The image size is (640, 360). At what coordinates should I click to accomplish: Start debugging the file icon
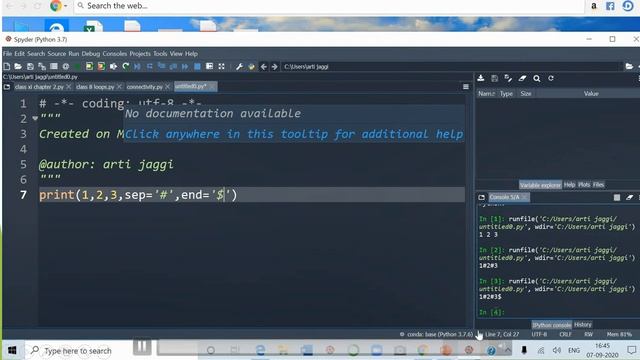138,66
